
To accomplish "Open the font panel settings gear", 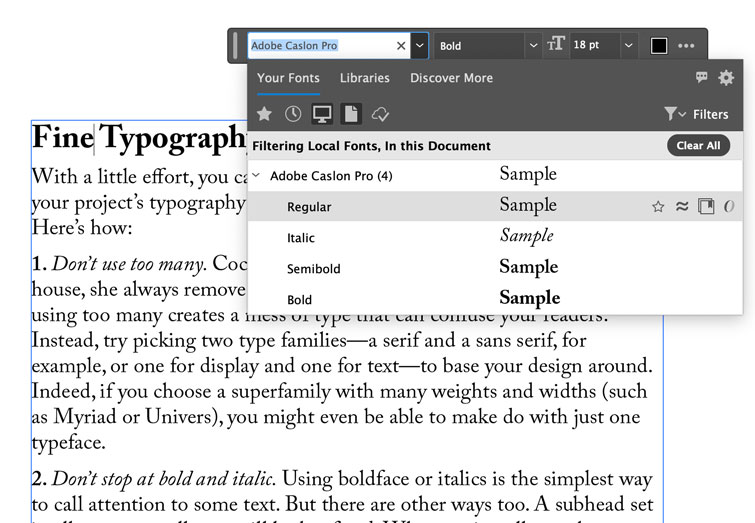I will click(726, 78).
